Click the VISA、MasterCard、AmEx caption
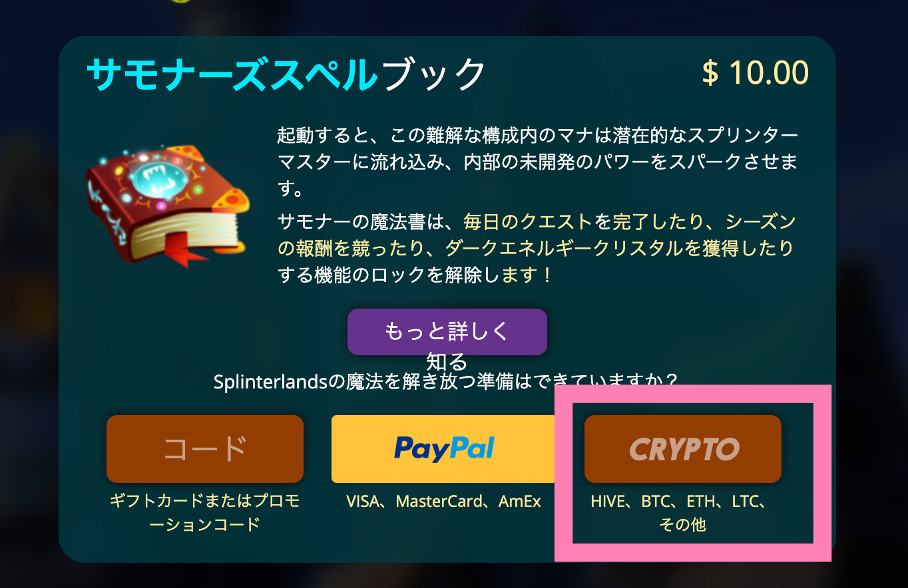Viewport: 908px width, 588px height. click(x=444, y=501)
